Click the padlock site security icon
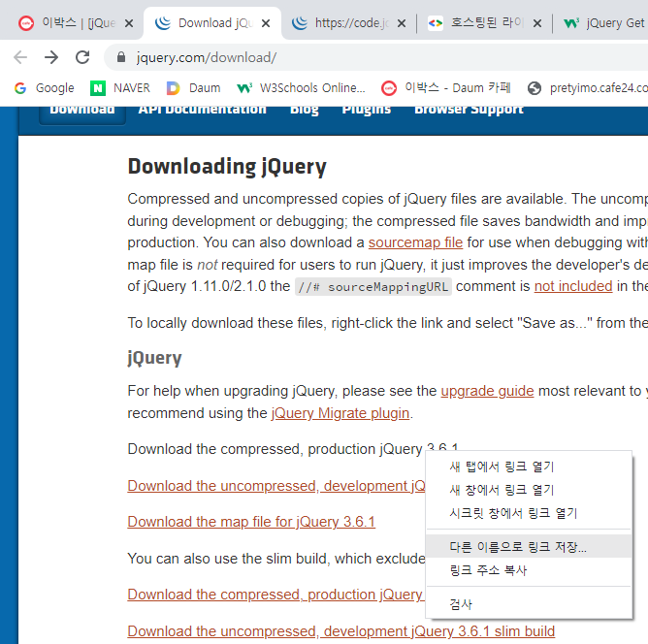The width and height of the screenshot is (648, 644). click(120, 57)
